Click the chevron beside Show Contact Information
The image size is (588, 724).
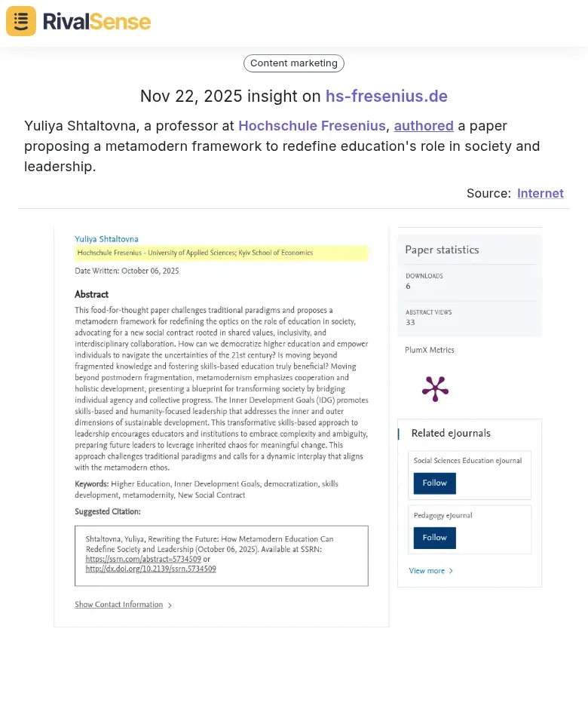(x=170, y=606)
